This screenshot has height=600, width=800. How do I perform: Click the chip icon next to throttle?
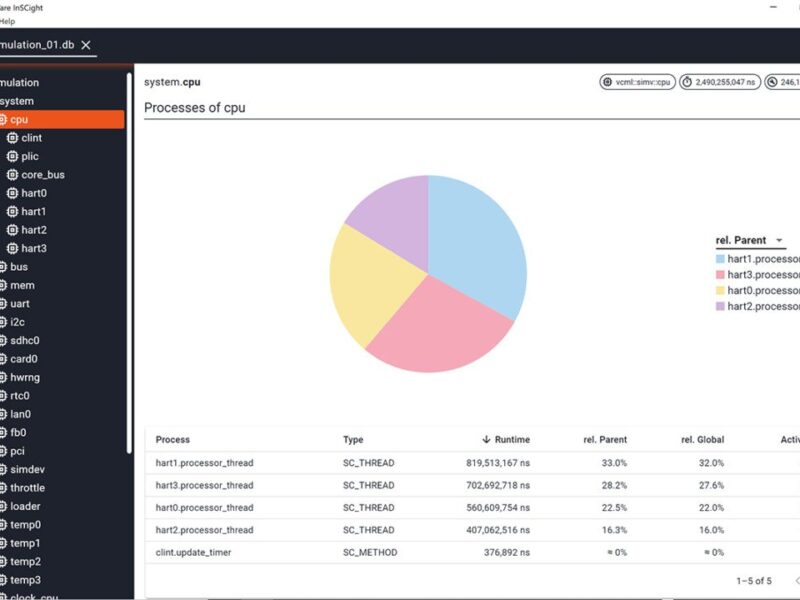[3, 488]
